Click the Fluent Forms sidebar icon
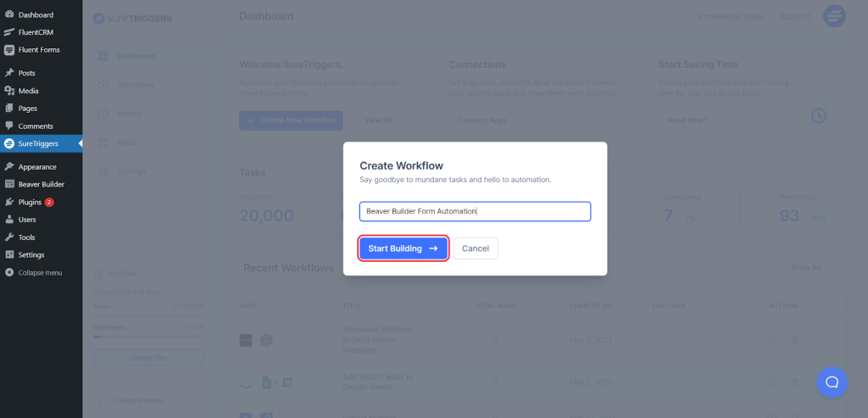Screen dimensions: 868x418 9,50
